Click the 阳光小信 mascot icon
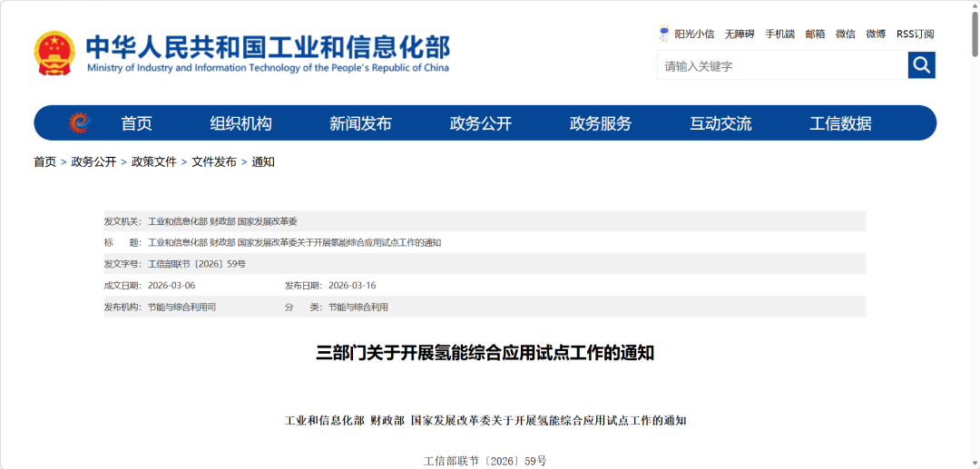Viewport: 980px width, 469px height. [664, 34]
